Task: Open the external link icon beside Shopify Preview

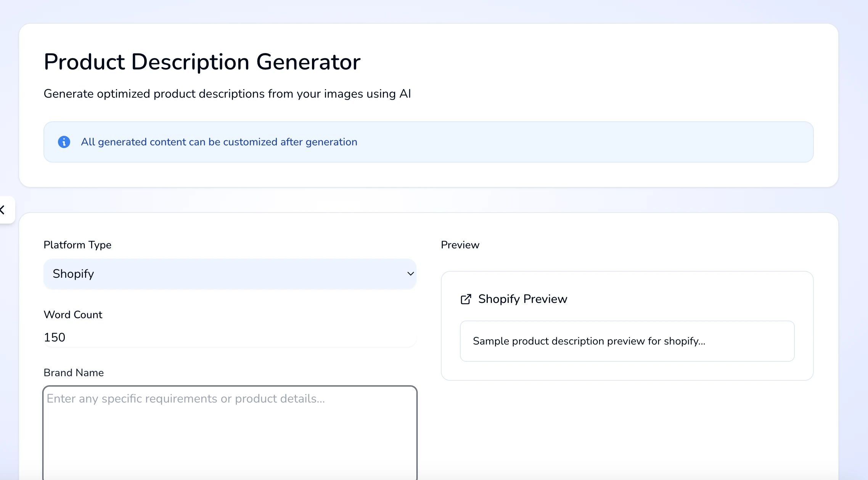Action: pos(466,299)
